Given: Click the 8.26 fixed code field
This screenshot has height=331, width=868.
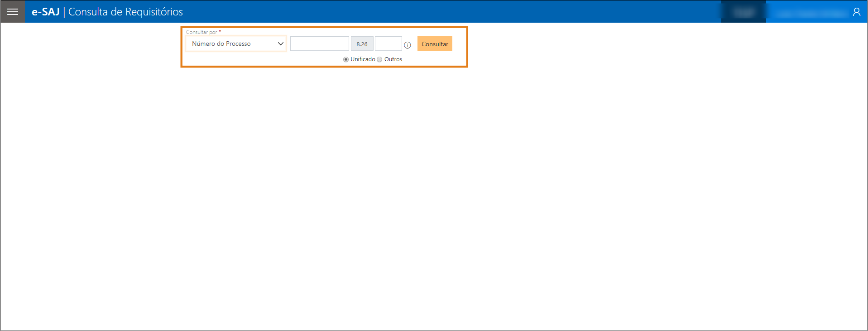Looking at the screenshot, I should (362, 44).
